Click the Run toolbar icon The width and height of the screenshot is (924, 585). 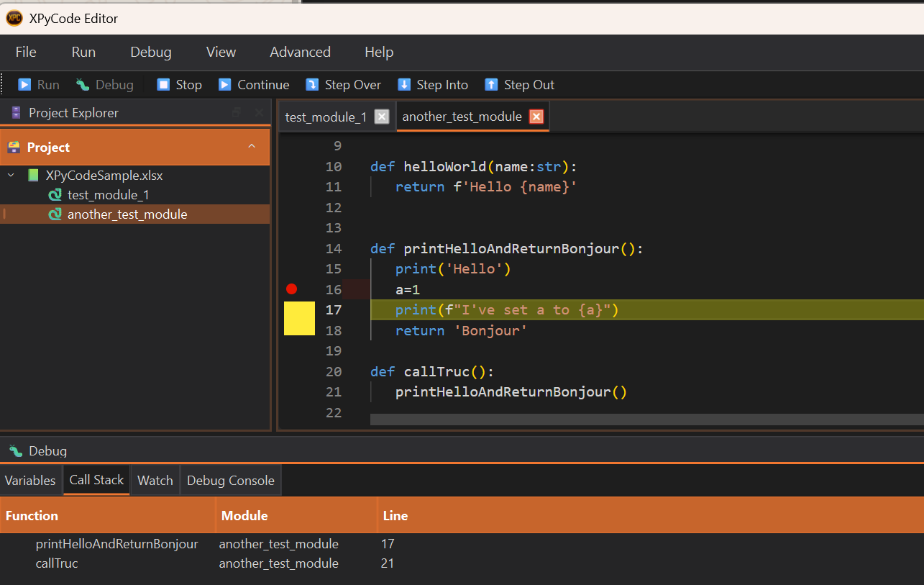coord(25,85)
